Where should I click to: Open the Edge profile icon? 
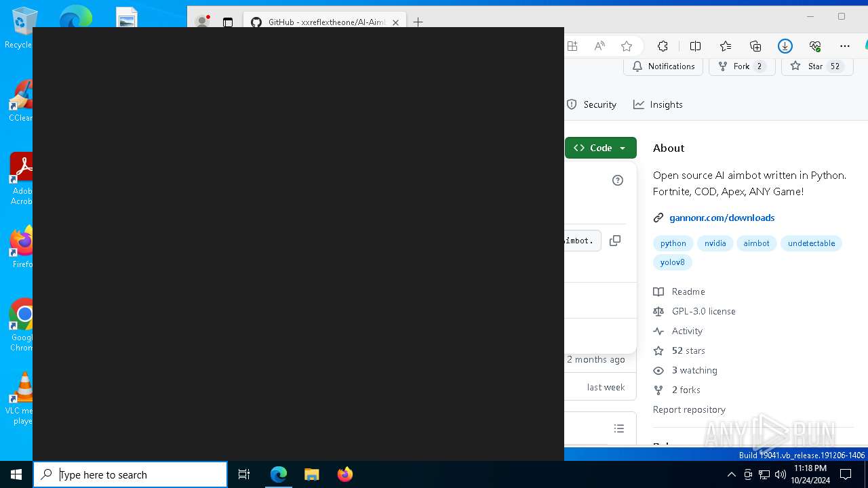point(202,22)
